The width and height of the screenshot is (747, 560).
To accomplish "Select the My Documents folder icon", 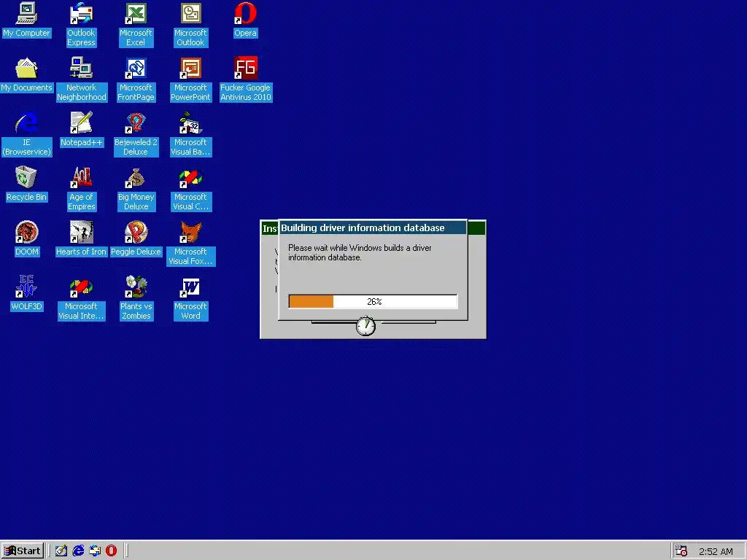I will (26, 75).
